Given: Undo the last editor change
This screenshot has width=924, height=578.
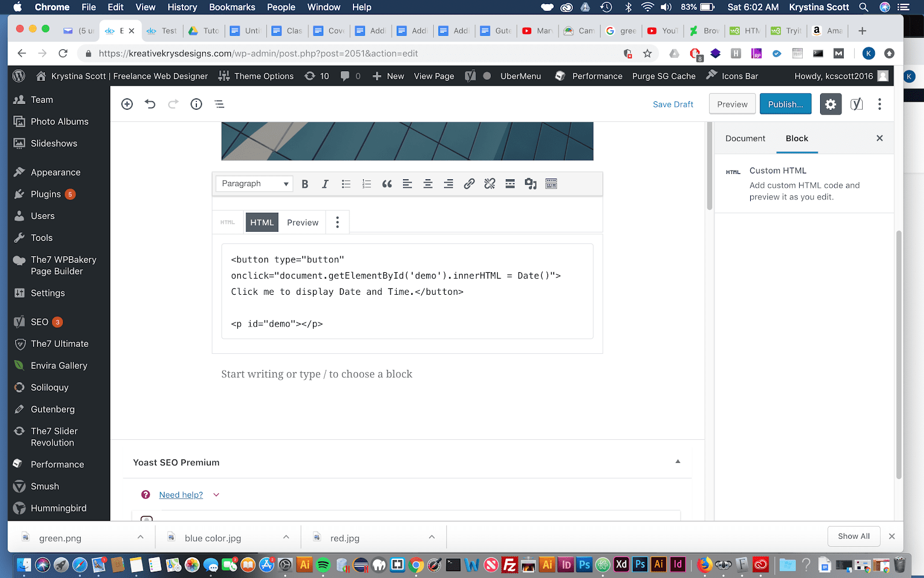Looking at the screenshot, I should [150, 104].
